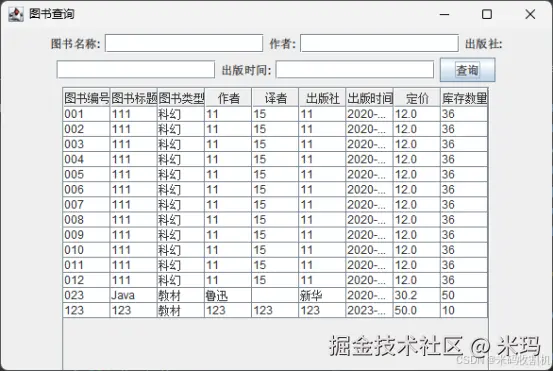Select book number cell 011
The width and height of the screenshot is (554, 371).
87,265
